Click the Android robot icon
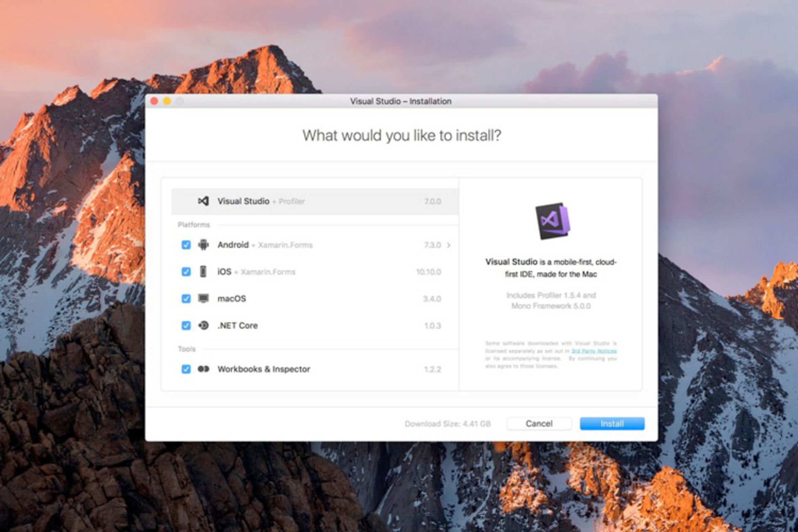 [x=203, y=245]
